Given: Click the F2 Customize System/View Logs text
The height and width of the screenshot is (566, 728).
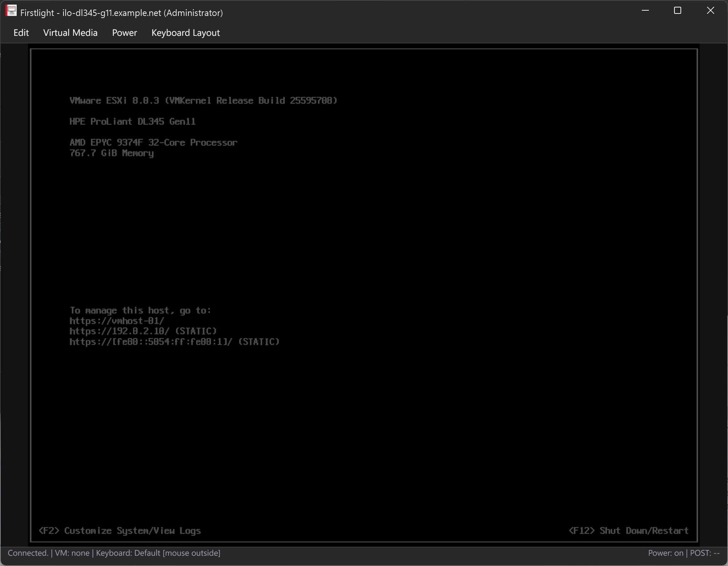Looking at the screenshot, I should [120, 531].
